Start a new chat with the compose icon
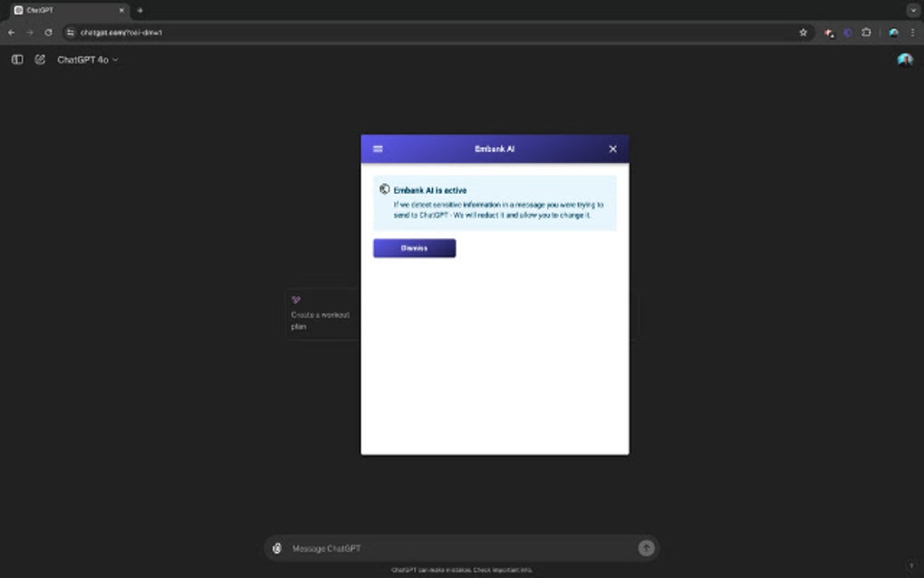 (x=38, y=59)
